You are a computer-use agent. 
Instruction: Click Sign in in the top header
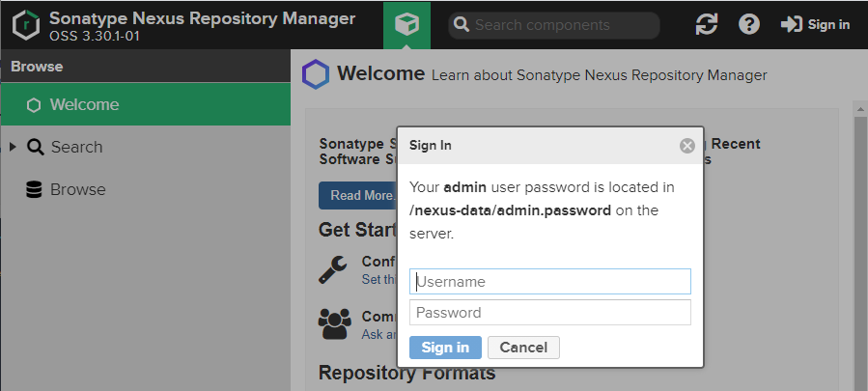815,24
